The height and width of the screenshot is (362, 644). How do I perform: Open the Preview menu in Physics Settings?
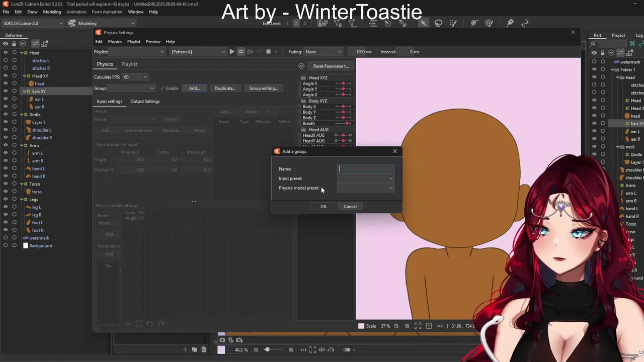(153, 42)
